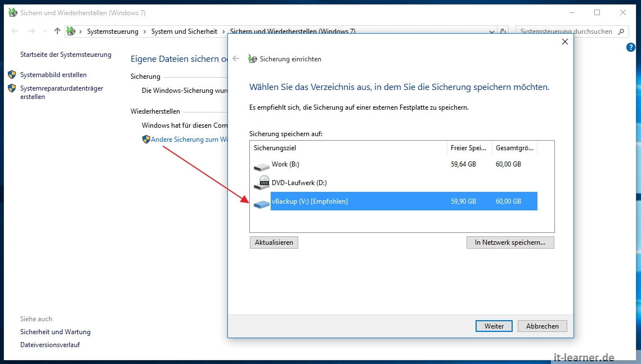The width and height of the screenshot is (641, 364).
Task: Click the Control Panel icon in the address bar
Action: click(71, 31)
